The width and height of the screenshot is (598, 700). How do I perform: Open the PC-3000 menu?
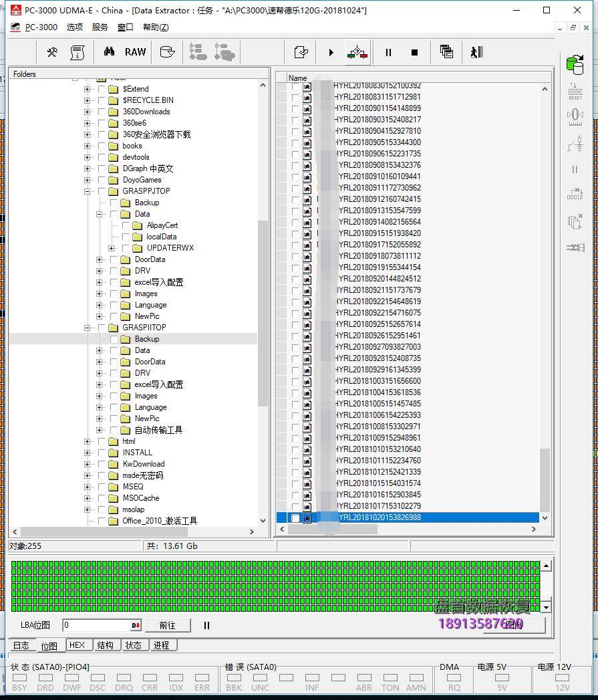coord(41,27)
